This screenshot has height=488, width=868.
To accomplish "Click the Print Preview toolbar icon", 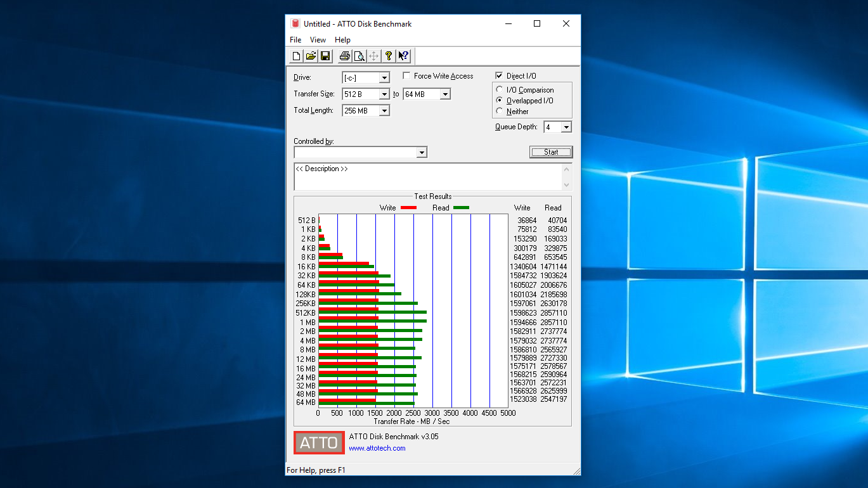I will pos(359,56).
